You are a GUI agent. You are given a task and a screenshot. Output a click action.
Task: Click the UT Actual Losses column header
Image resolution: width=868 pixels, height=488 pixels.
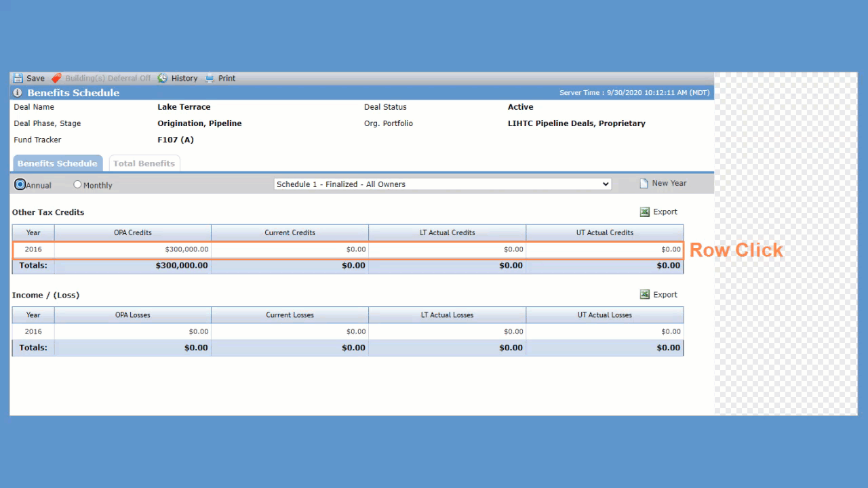pyautogui.click(x=605, y=315)
